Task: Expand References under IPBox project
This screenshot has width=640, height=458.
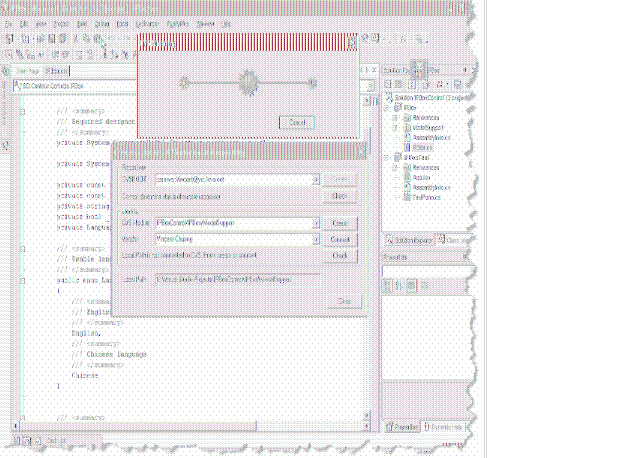Action: [395, 118]
